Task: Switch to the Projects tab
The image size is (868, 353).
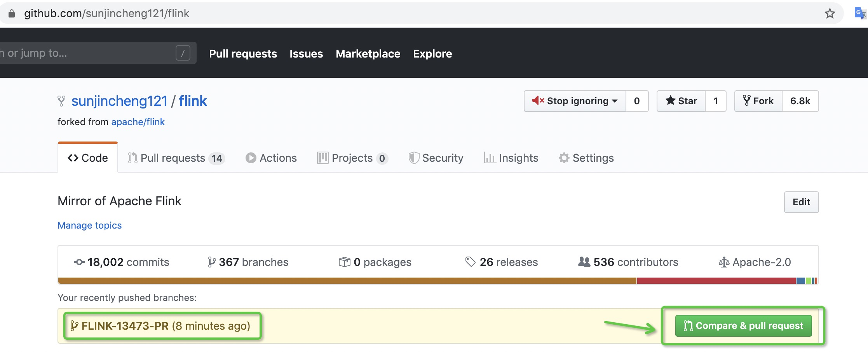Action: (x=352, y=158)
